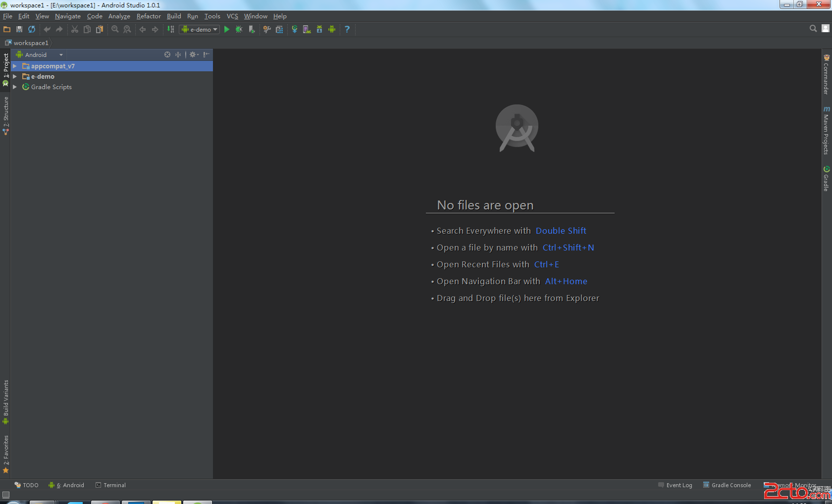Expand the Gradle Scripts node
The height and width of the screenshot is (504, 832).
15,87
